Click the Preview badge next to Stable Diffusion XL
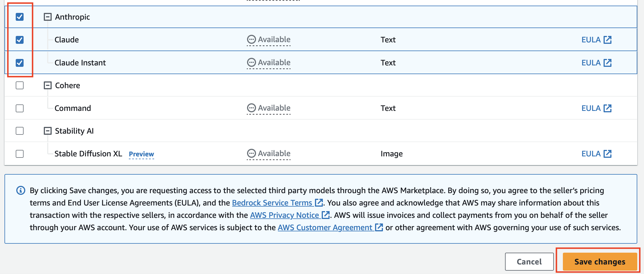The width and height of the screenshot is (644, 274). pos(141,154)
